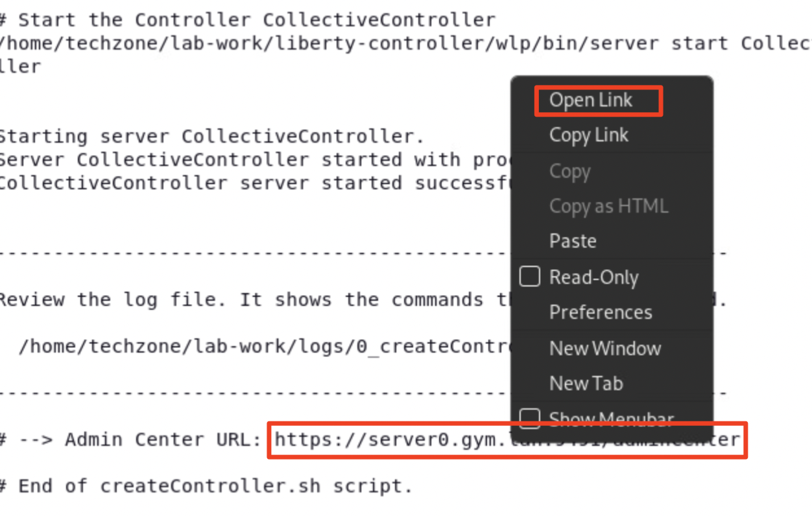This screenshot has width=812, height=516.
Task: Open a New Tab from the menu
Action: 586,383
